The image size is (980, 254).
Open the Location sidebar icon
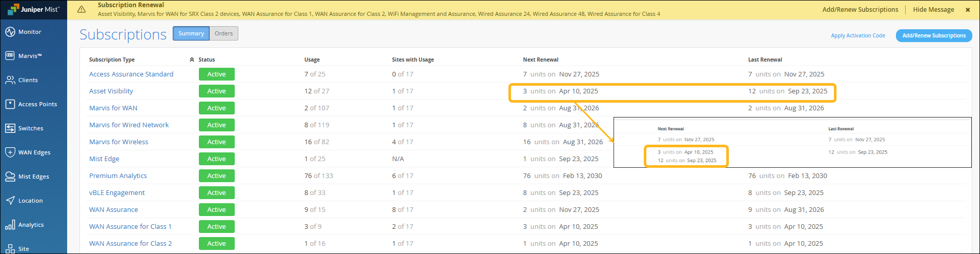[x=10, y=201]
